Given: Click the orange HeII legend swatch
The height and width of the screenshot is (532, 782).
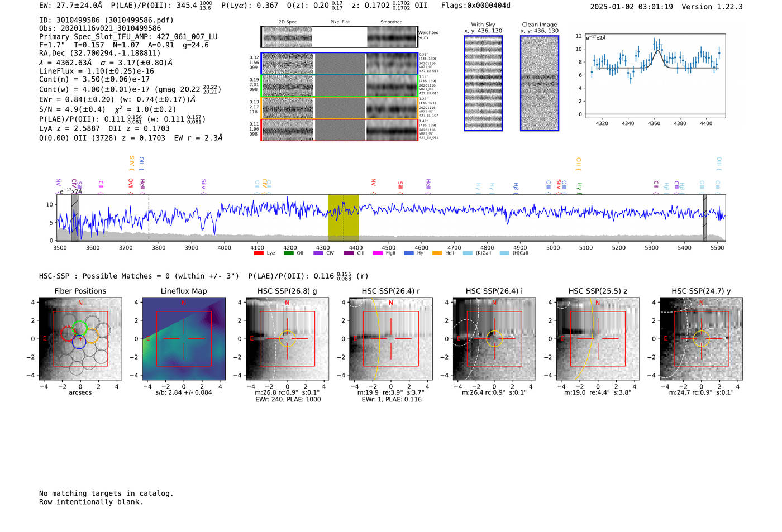Looking at the screenshot, I should pyautogui.click(x=437, y=253).
